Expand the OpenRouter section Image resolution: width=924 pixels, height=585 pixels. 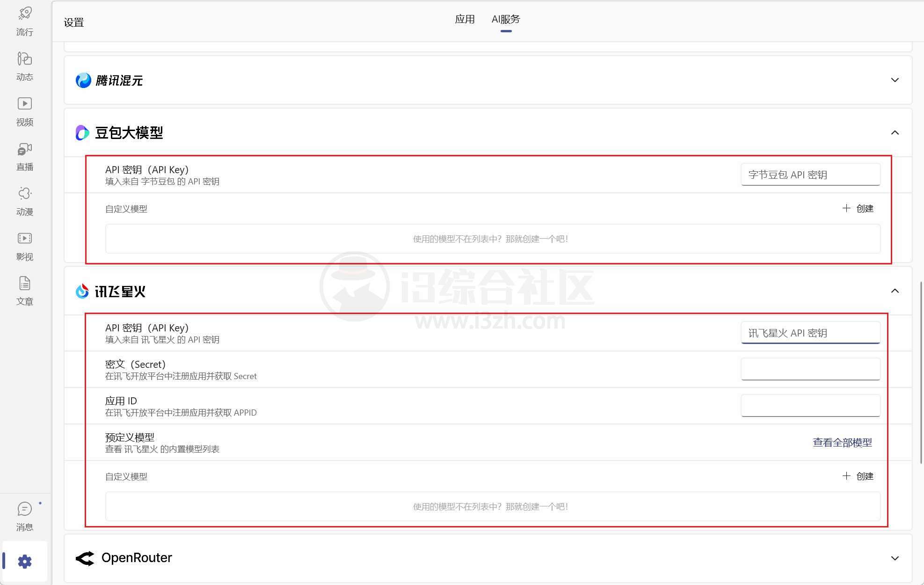coord(896,558)
